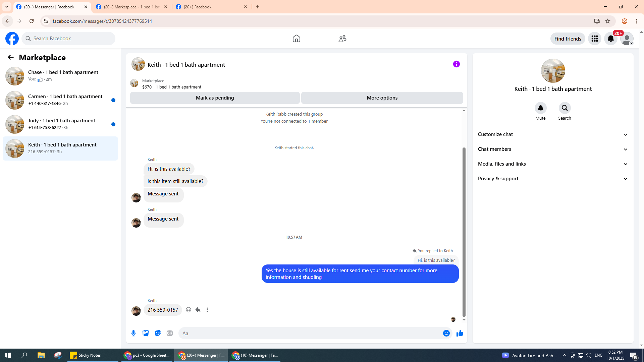Open the tab search dropdown in Chrome

(7, 7)
